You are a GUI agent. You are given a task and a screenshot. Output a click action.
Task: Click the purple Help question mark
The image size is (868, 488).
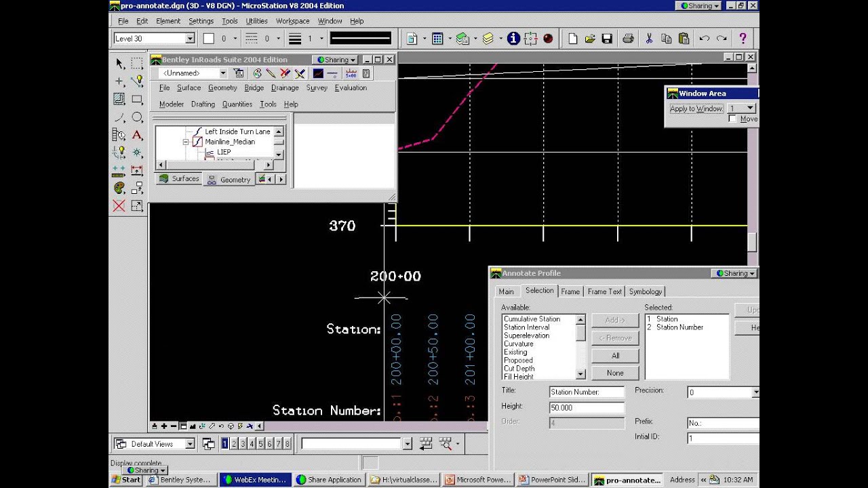click(x=743, y=39)
